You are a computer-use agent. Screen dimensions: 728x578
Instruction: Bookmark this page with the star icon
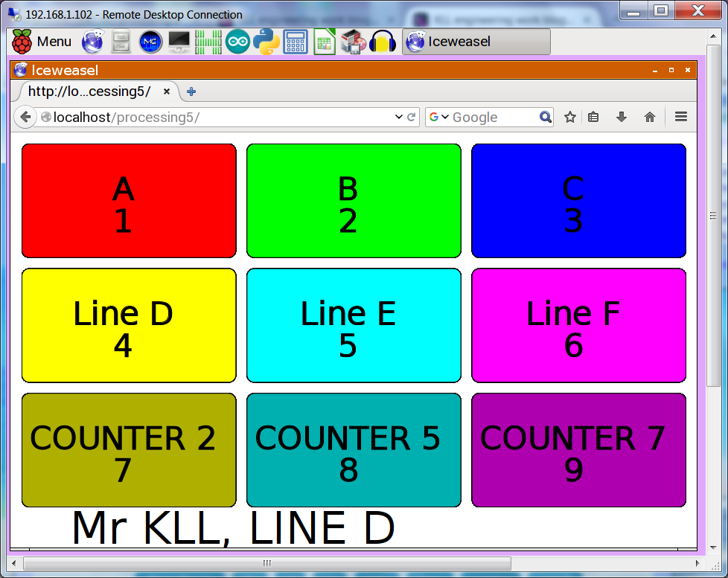pos(570,117)
